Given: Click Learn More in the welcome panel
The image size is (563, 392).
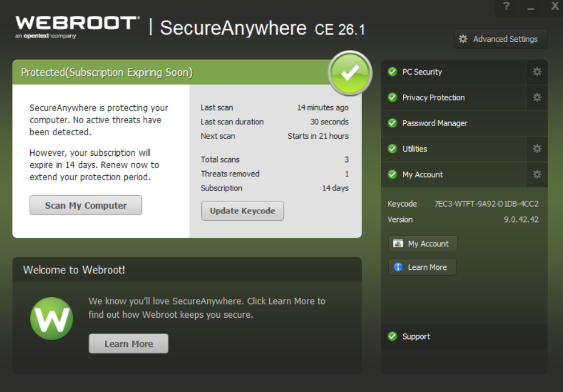Looking at the screenshot, I should coord(128,343).
